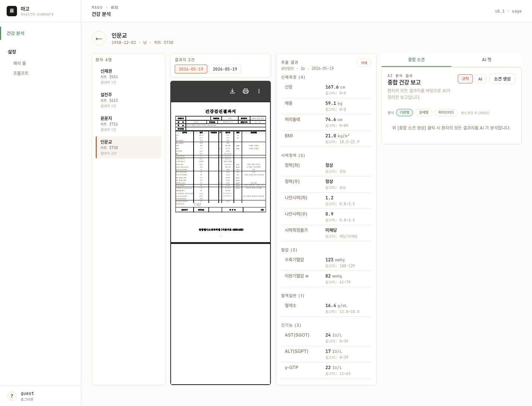Click the 마고 app logo icon
The height and width of the screenshot is (406, 532).
pos(12,11)
